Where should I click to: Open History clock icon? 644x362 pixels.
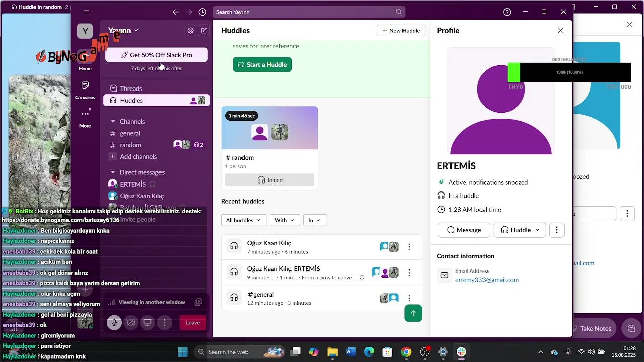click(x=202, y=12)
